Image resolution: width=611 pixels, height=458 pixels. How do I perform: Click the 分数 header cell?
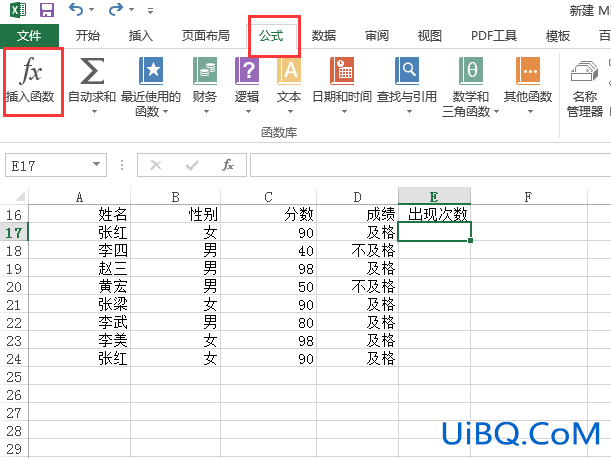pos(268,214)
